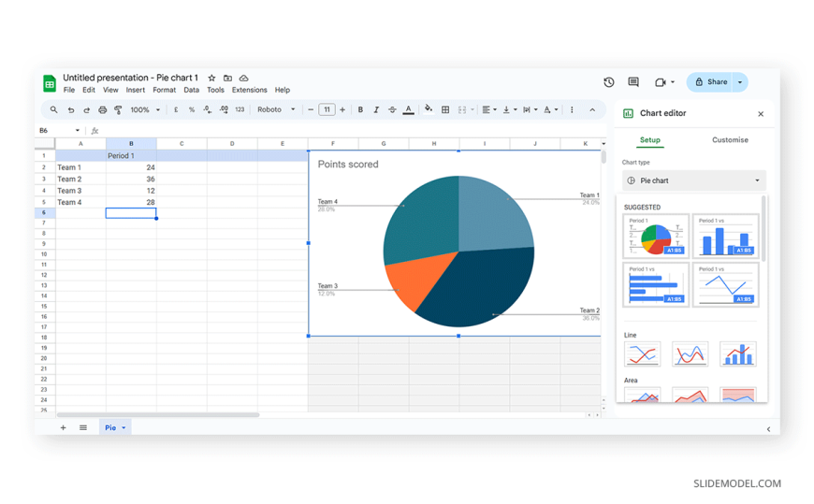The image size is (814, 504).
Task: Activate the paint format tool
Action: click(x=119, y=110)
